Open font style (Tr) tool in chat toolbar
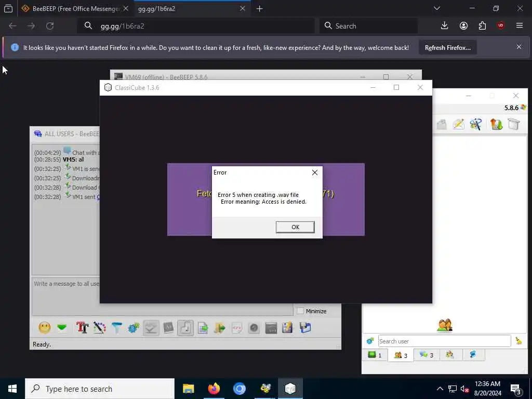The width and height of the screenshot is (532, 399). pos(82,328)
